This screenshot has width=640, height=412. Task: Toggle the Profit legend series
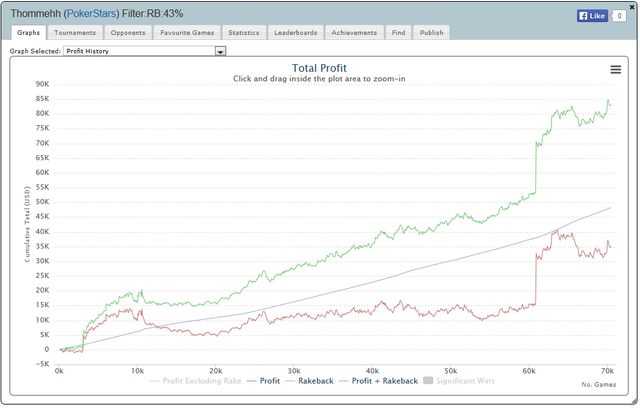(264, 381)
